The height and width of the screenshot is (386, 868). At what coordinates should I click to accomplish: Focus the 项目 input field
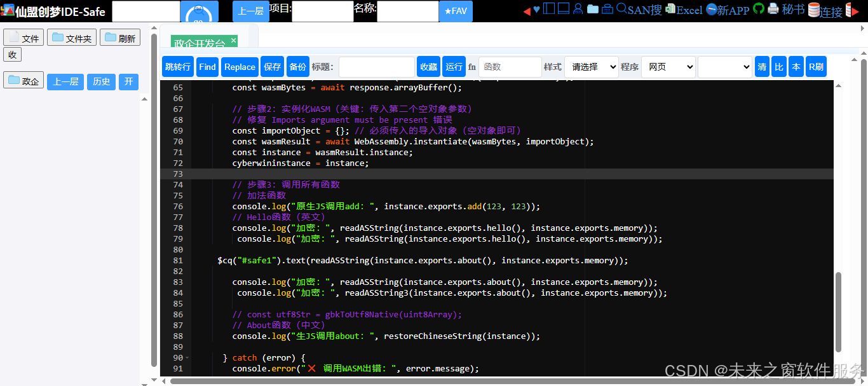pos(323,11)
